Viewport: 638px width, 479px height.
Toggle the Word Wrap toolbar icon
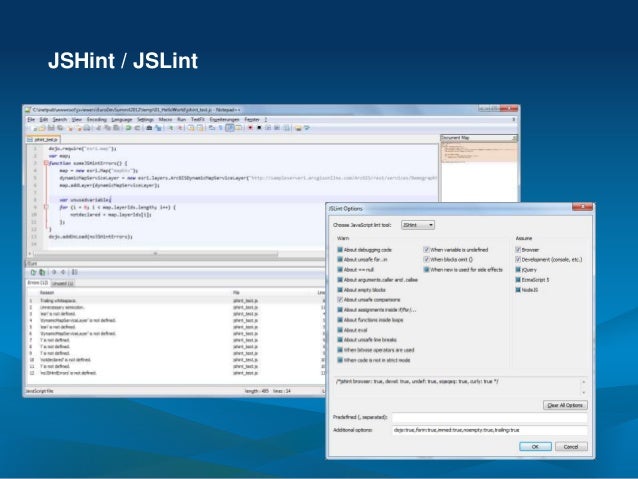[211, 128]
